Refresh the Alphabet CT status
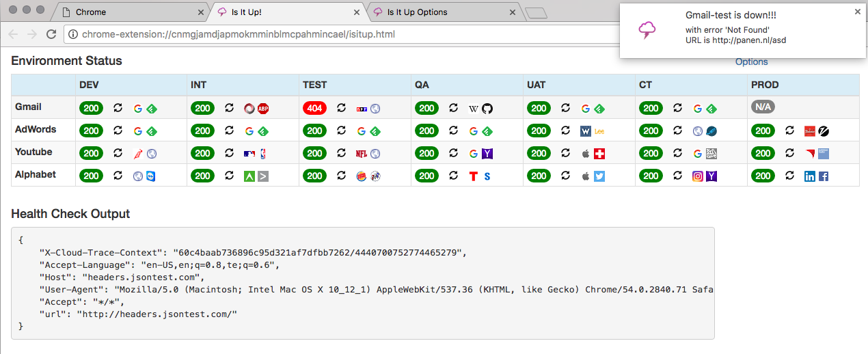 point(678,176)
